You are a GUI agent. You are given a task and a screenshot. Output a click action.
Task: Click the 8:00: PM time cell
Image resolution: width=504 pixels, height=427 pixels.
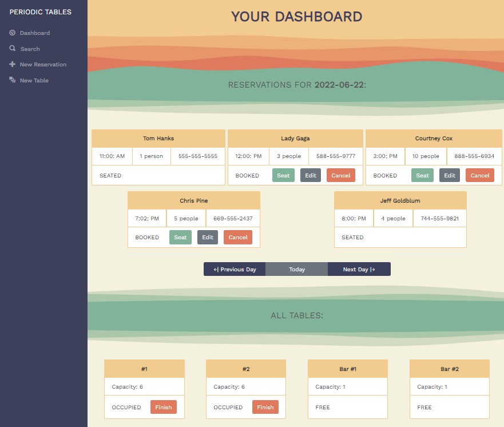coord(354,219)
